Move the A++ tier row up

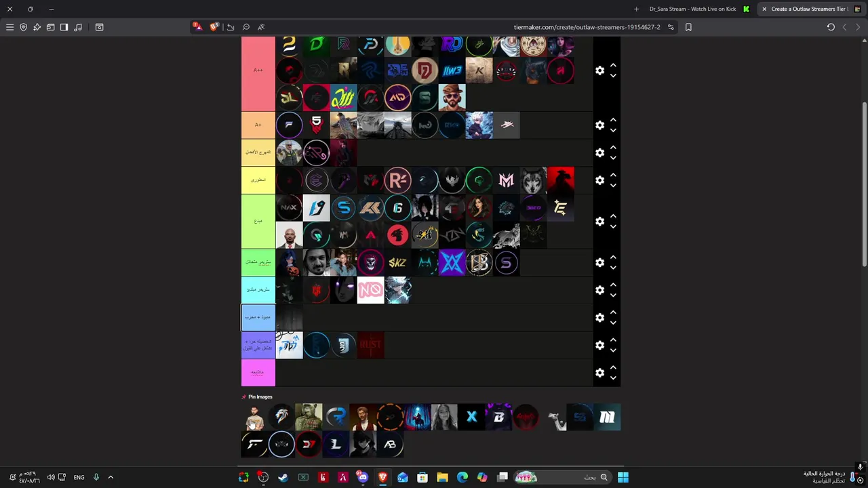click(613, 66)
